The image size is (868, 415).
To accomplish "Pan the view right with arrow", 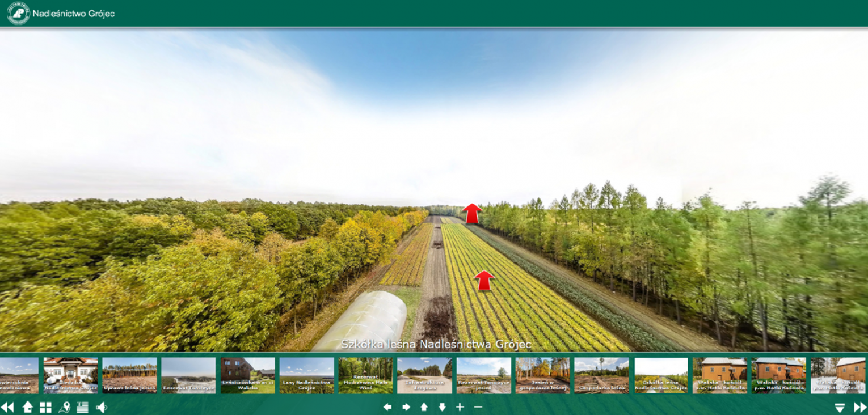I will point(406,407).
